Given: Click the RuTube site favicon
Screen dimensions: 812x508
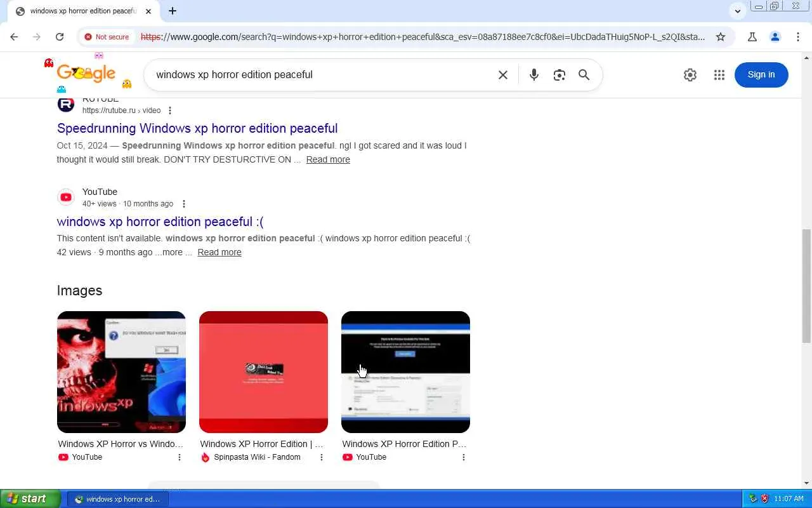Looking at the screenshot, I should click(x=66, y=104).
